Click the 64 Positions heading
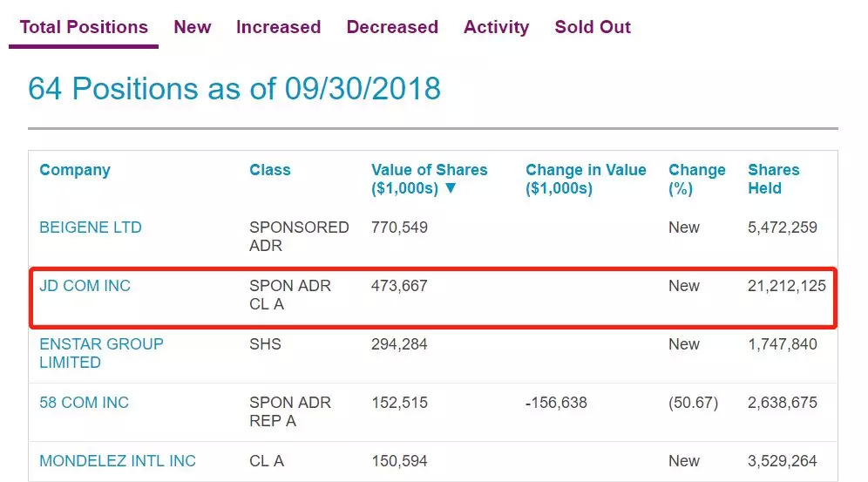Image resolution: width=868 pixels, height=482 pixels. (x=234, y=89)
